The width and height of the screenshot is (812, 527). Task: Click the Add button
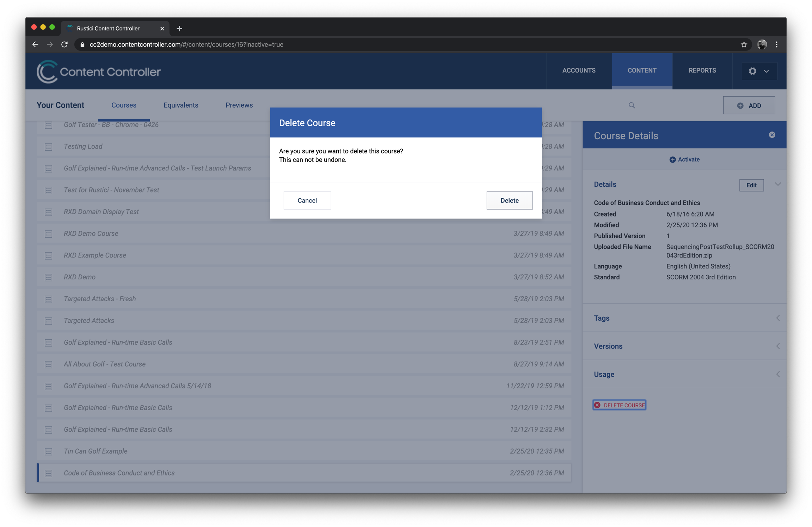[749, 105]
